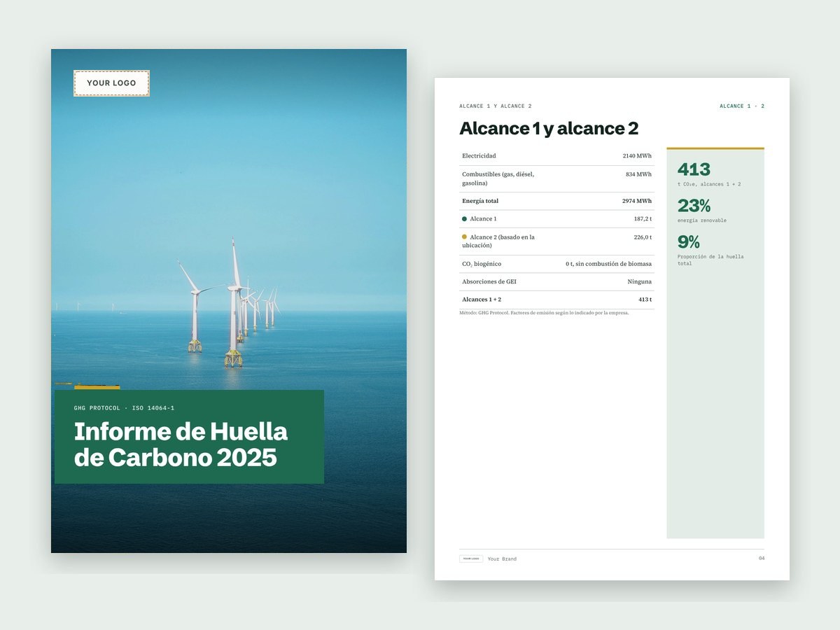Click the 'Ninguna' value
Screen dimensions: 840x630
coord(640,282)
